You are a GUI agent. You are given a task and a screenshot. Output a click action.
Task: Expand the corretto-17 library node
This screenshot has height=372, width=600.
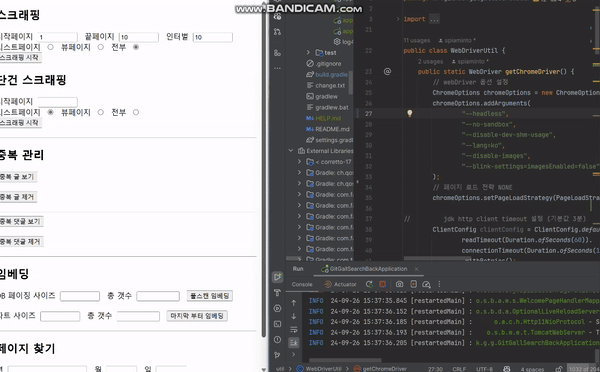tap(299, 162)
